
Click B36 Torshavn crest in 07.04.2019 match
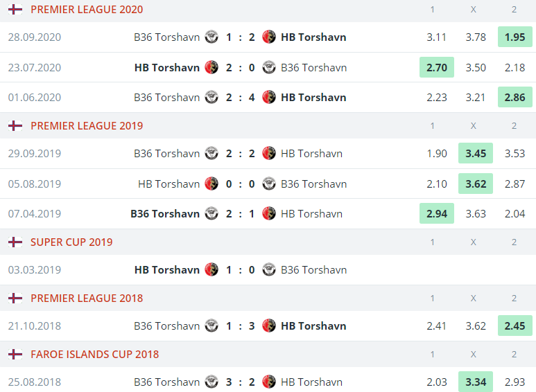coord(211,214)
